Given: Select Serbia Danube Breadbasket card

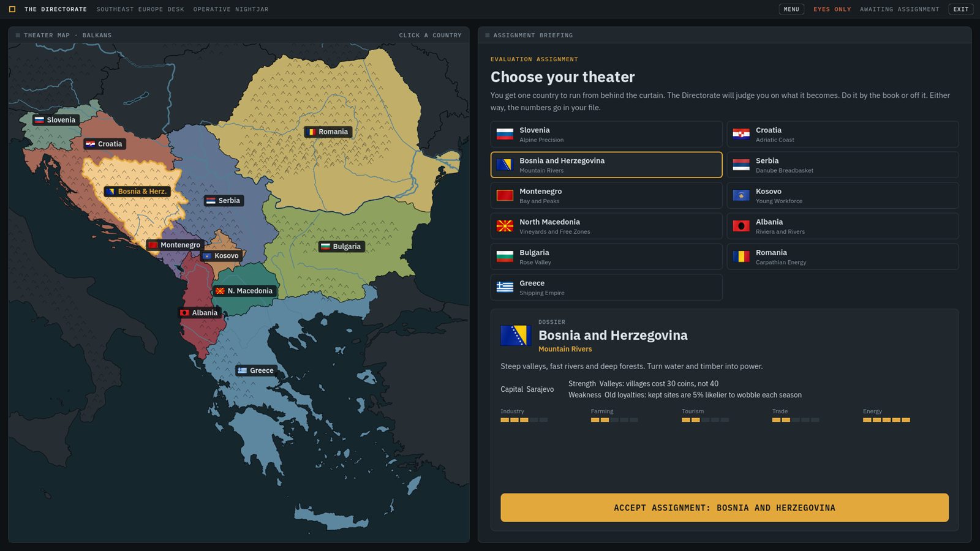Looking at the screenshot, I should click(843, 165).
